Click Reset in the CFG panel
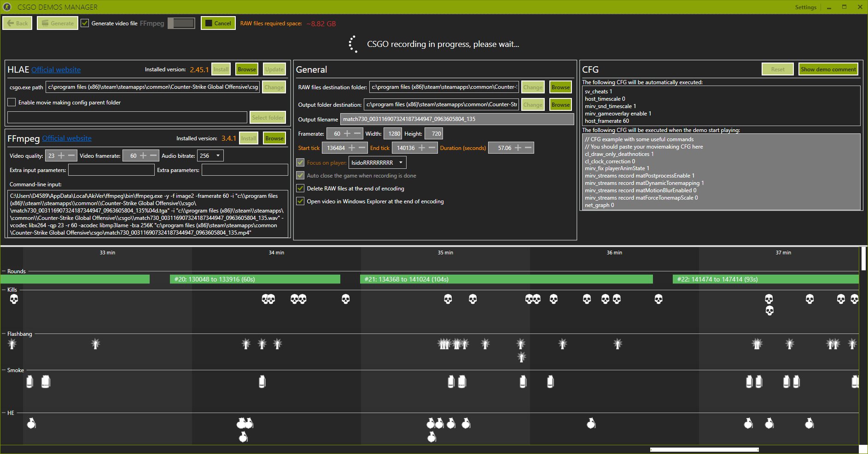 click(x=778, y=69)
